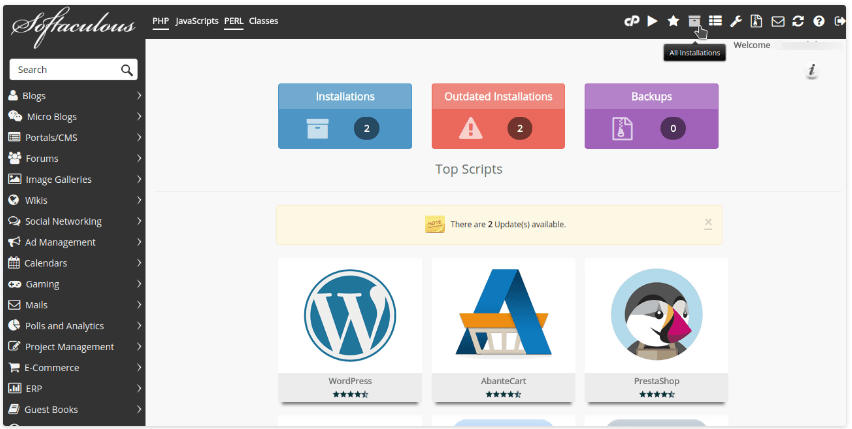Expand the Micro Blogs category arrow
This screenshot has height=429, width=852.
[x=139, y=116]
